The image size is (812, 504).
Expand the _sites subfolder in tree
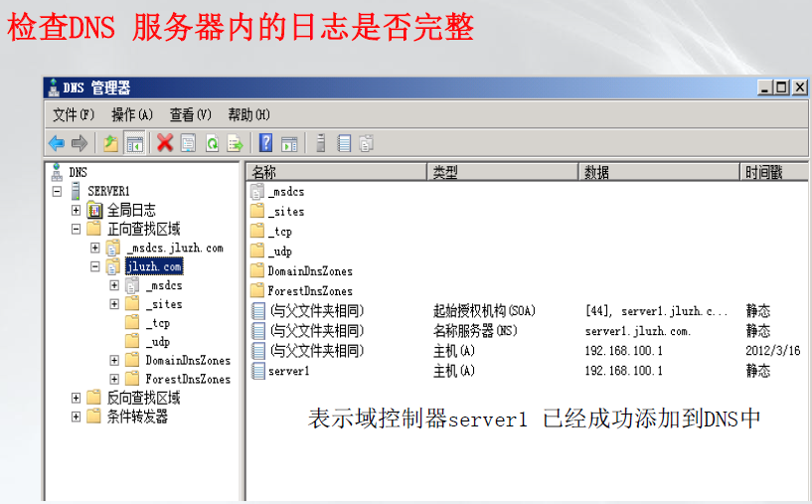click(114, 304)
